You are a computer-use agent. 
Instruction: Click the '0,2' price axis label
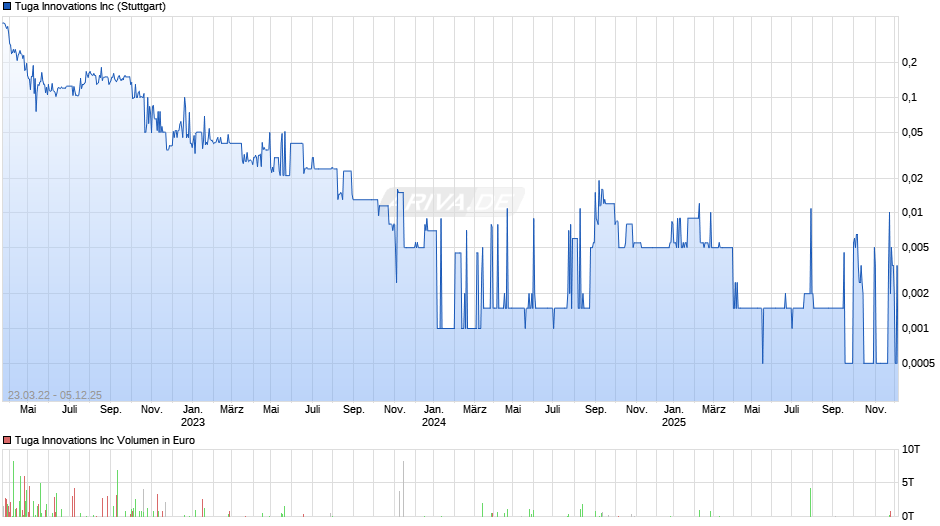[x=909, y=62]
